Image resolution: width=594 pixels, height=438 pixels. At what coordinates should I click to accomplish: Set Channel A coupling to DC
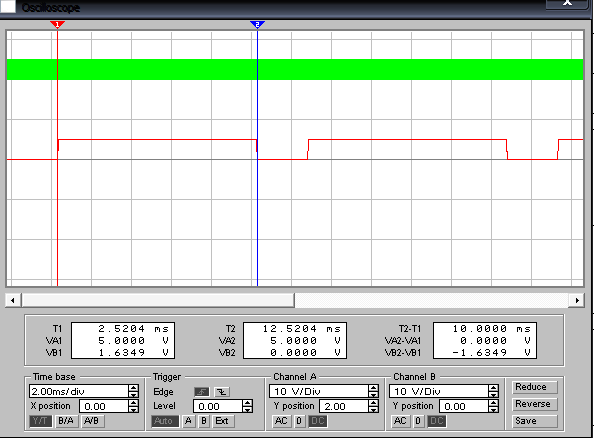(x=317, y=421)
